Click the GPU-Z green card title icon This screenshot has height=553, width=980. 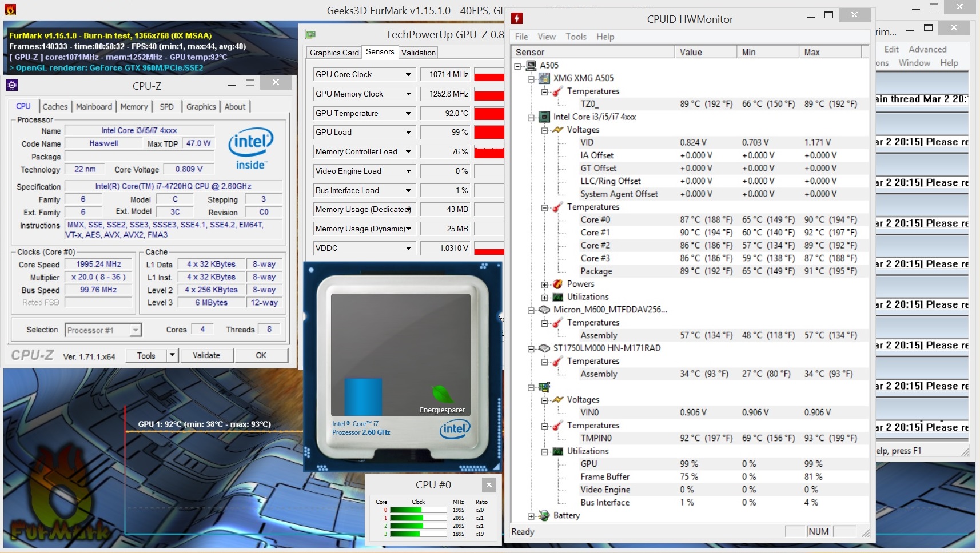[310, 35]
